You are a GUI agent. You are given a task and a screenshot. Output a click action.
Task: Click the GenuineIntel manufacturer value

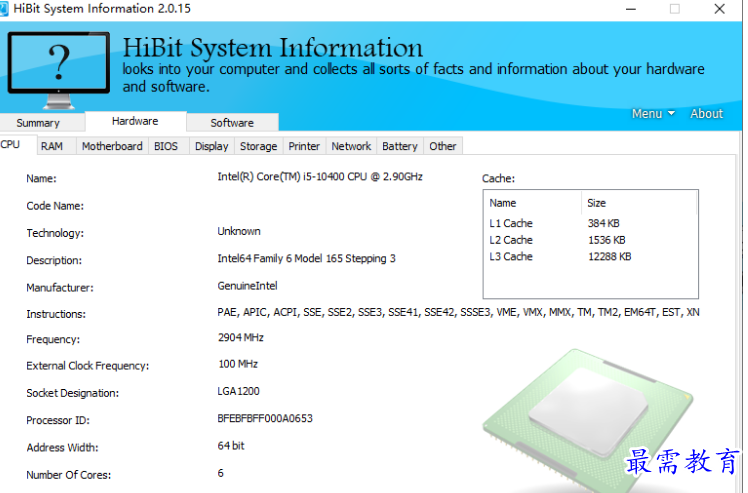pyautogui.click(x=247, y=286)
